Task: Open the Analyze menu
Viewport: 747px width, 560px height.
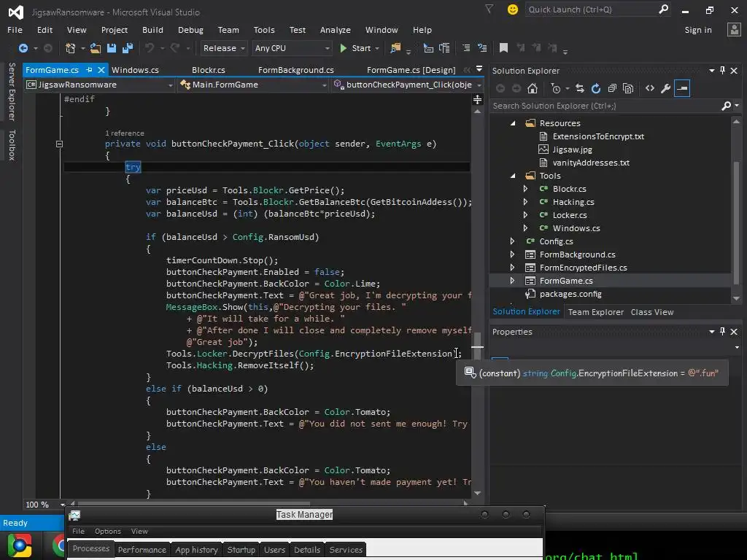Action: coord(336,30)
